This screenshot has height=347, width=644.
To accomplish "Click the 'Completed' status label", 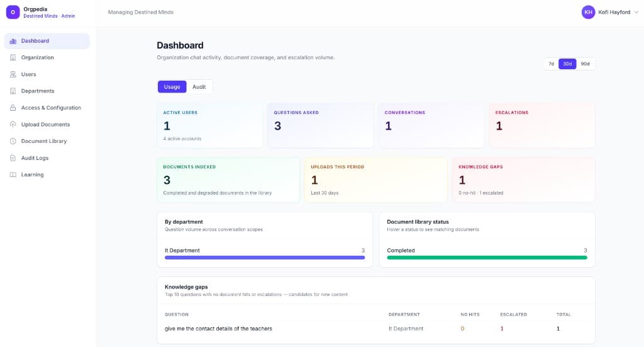I will pyautogui.click(x=401, y=251).
